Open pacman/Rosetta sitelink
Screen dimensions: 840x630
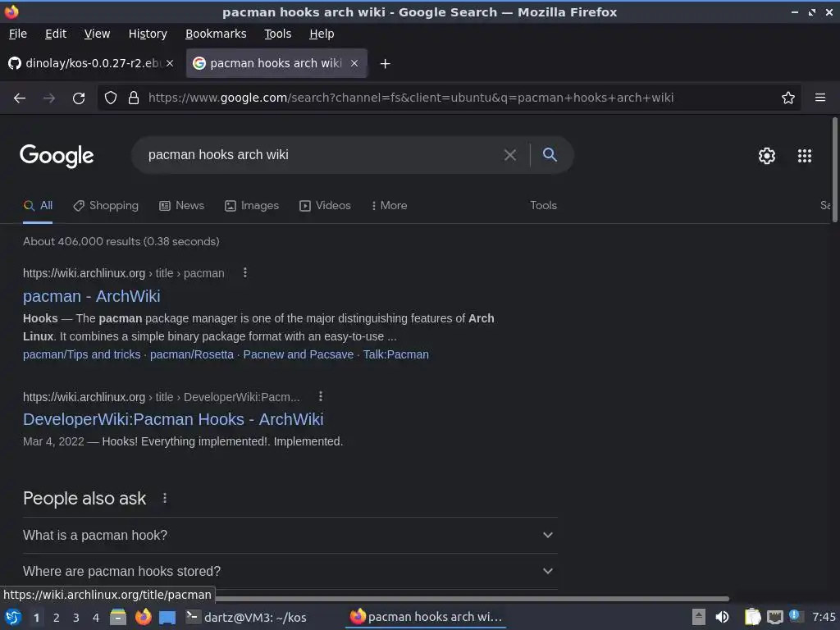point(192,354)
